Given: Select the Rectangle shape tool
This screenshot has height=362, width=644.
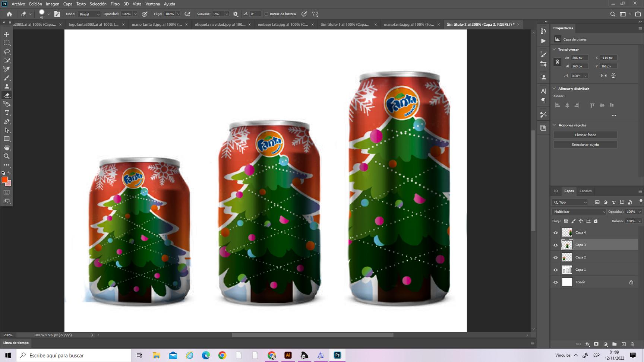Looking at the screenshot, I should click(7, 139).
